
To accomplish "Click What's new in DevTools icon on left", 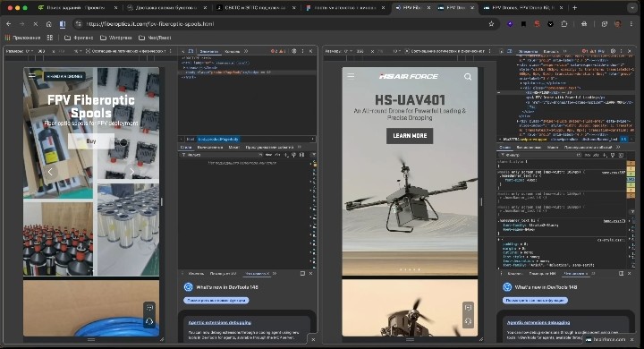I will click(189, 287).
